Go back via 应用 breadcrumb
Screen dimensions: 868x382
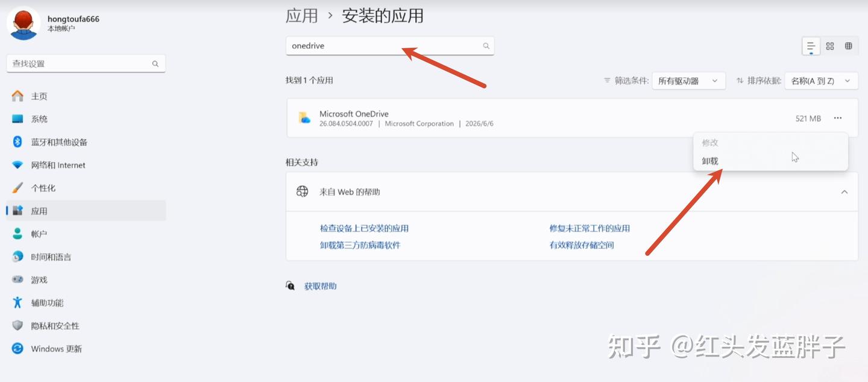pyautogui.click(x=302, y=16)
